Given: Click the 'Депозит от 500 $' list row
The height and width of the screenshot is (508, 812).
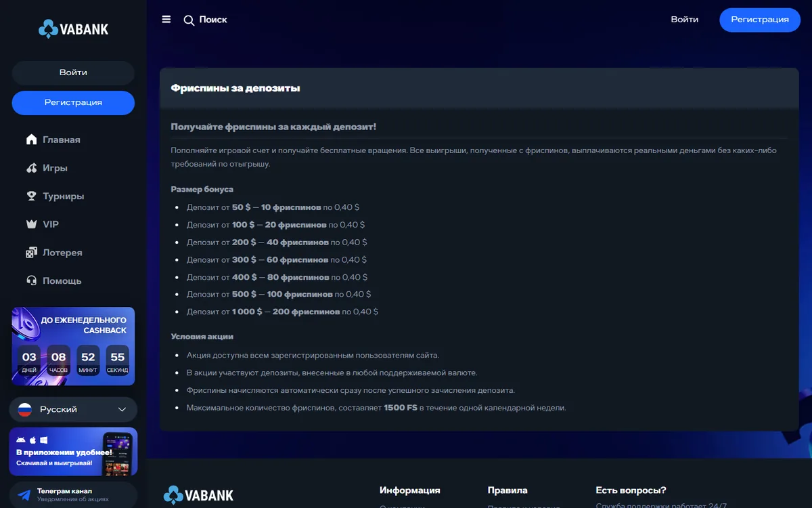Looking at the screenshot, I should (279, 294).
